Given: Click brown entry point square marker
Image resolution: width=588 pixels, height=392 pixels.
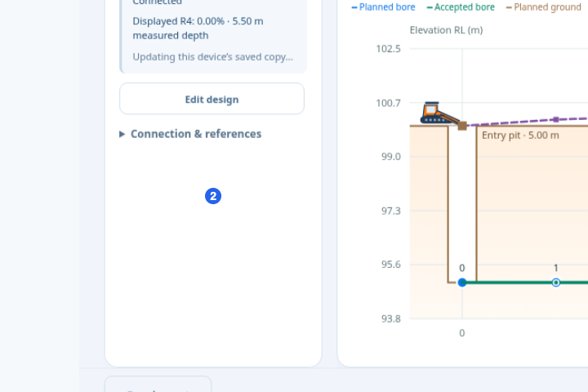Looking at the screenshot, I should 462,126.
